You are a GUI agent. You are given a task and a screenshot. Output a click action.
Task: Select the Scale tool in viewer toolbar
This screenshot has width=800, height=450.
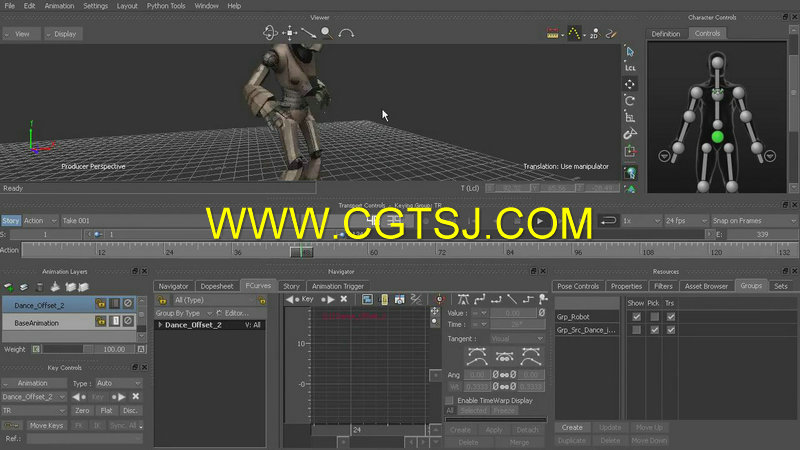click(x=630, y=117)
